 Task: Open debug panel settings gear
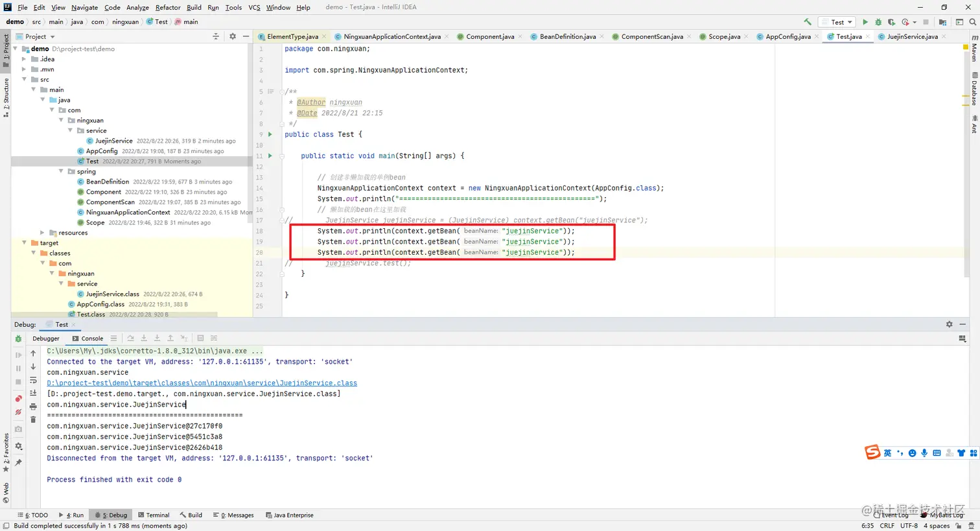(18, 446)
